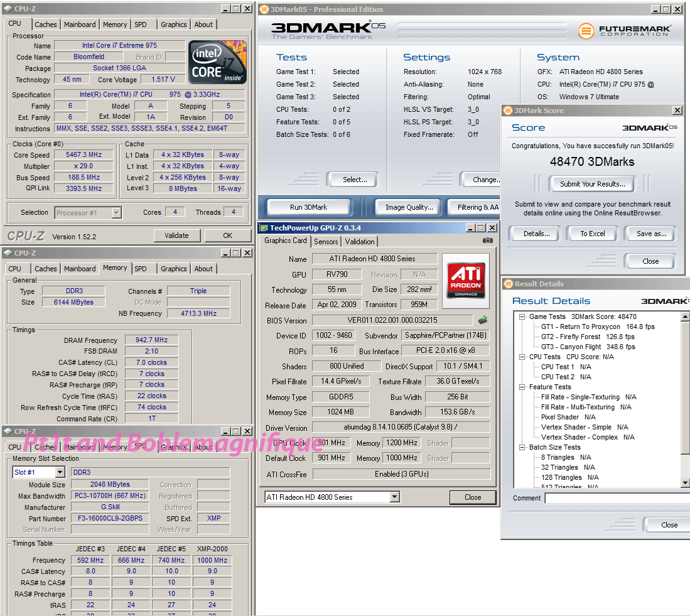Click the GPU-Z title bar app icon
690x616 pixels.
[264, 228]
